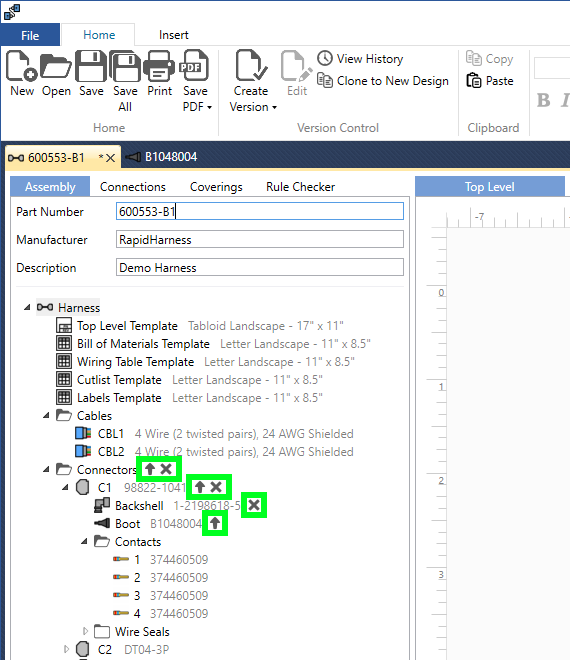Collapse the Contacts folder
This screenshot has width=570, height=660.
84,541
